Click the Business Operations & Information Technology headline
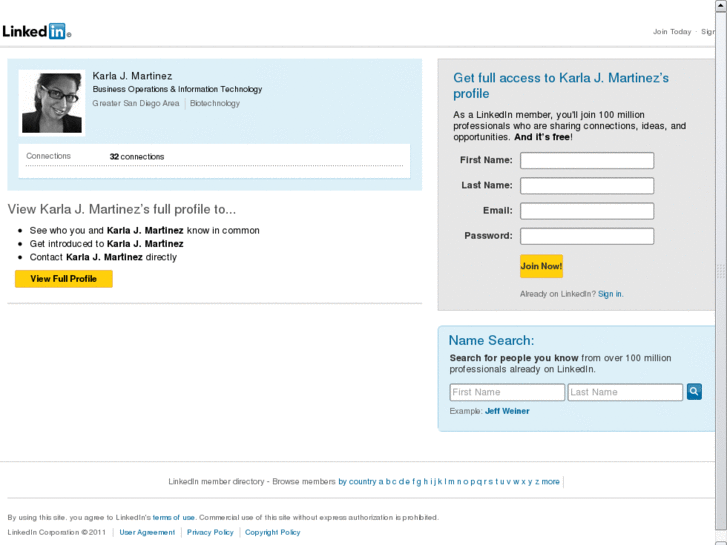 coord(177,89)
